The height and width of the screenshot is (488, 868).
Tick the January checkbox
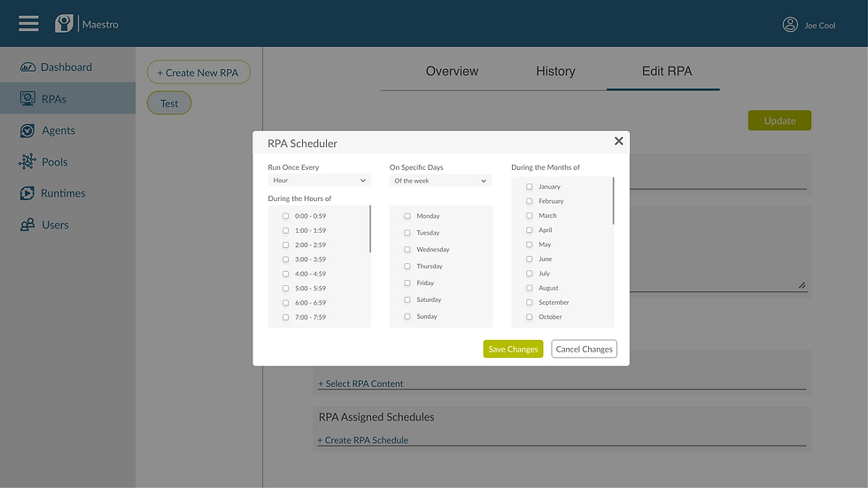pos(530,187)
